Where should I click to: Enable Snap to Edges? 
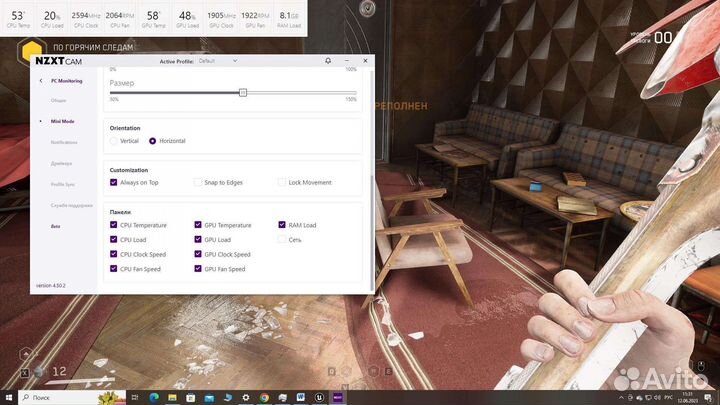197,182
